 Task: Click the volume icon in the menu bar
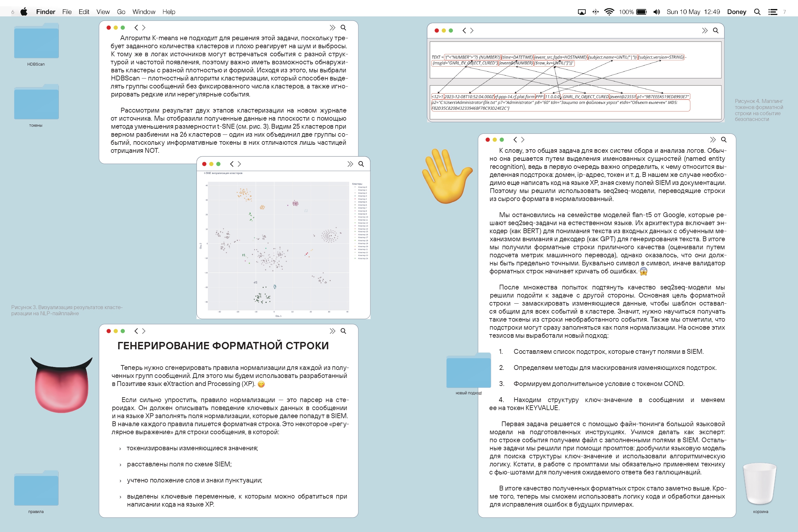[656, 12]
